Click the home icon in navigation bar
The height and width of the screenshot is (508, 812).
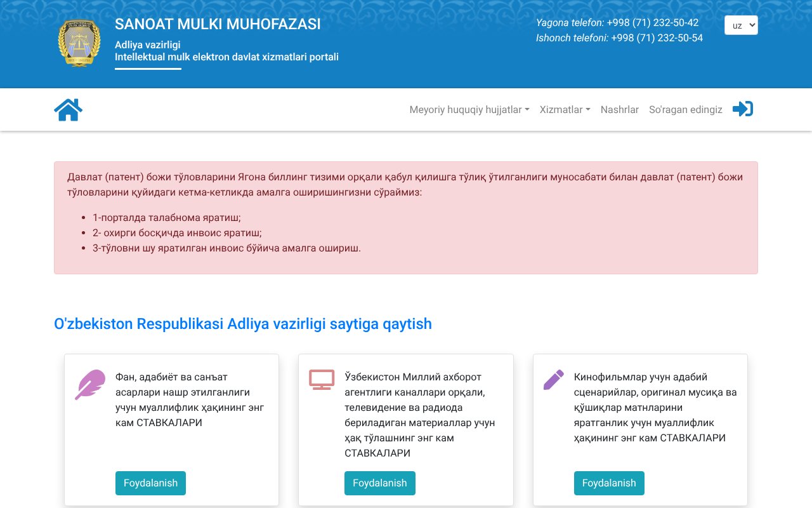coord(68,109)
